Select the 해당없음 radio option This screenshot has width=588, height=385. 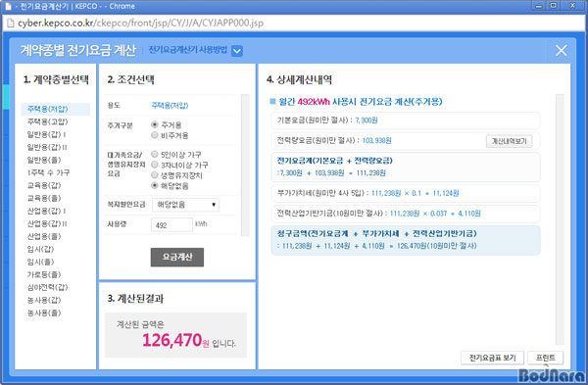(155, 185)
